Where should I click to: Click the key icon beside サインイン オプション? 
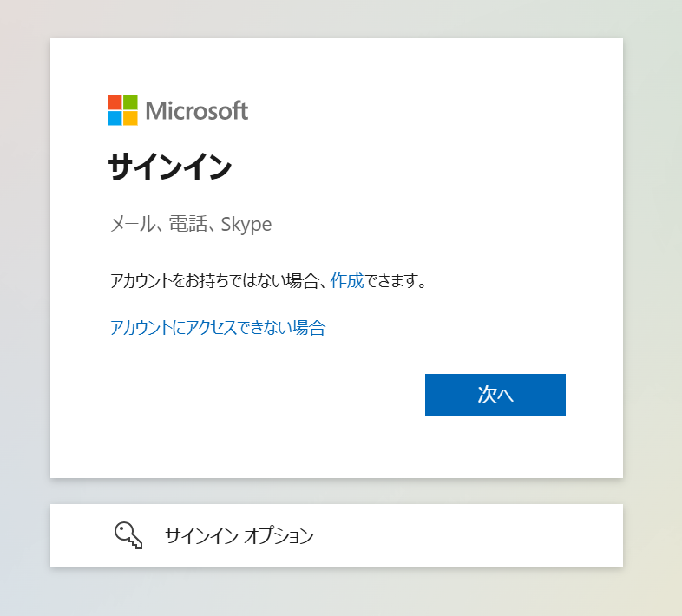(128, 535)
